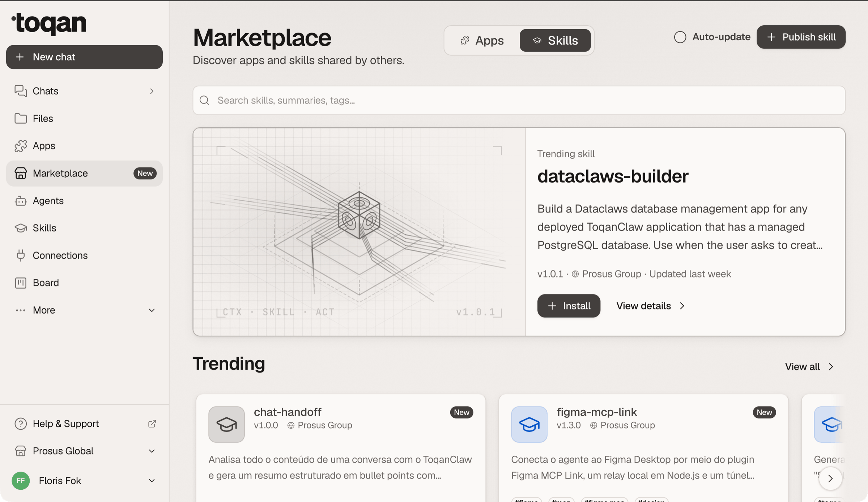Click the Trending section heading

click(x=229, y=363)
